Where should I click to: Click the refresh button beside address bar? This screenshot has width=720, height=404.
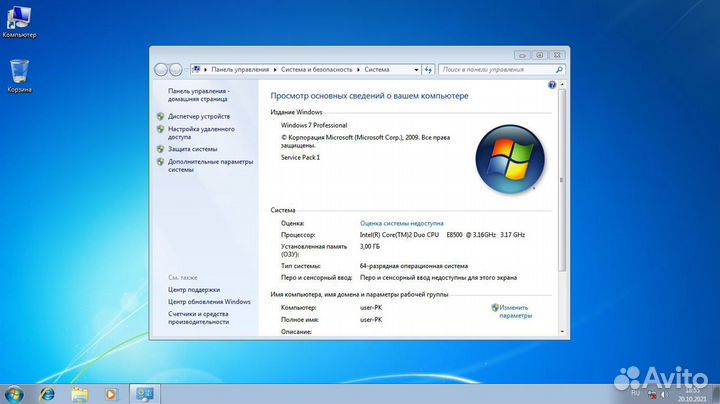[428, 70]
